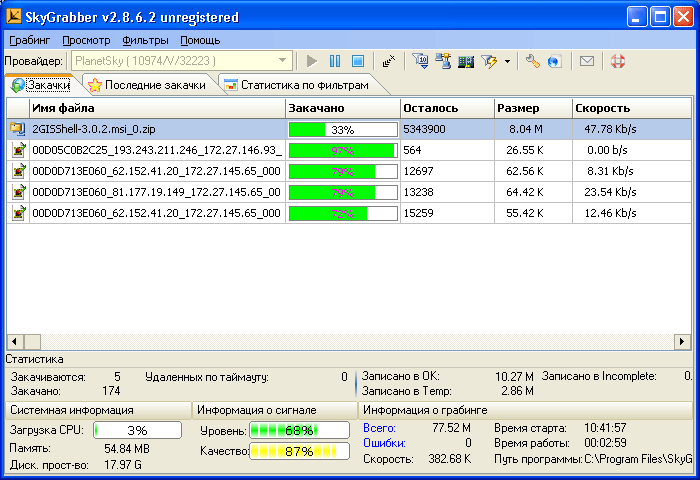Click the Закачано 174 statistic value
The image size is (700, 480).
[x=111, y=391]
